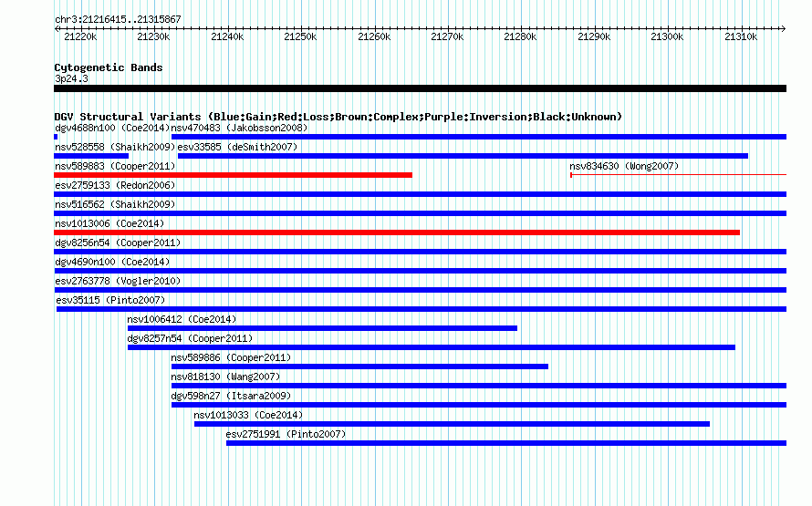Select the thin red nsv834630 loss line
This screenshot has width=812, height=506.
[x=679, y=175]
